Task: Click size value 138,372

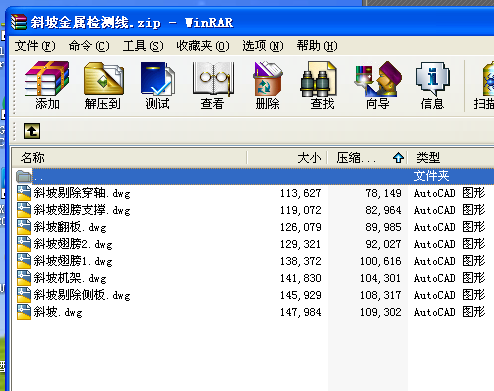Action: point(301,261)
